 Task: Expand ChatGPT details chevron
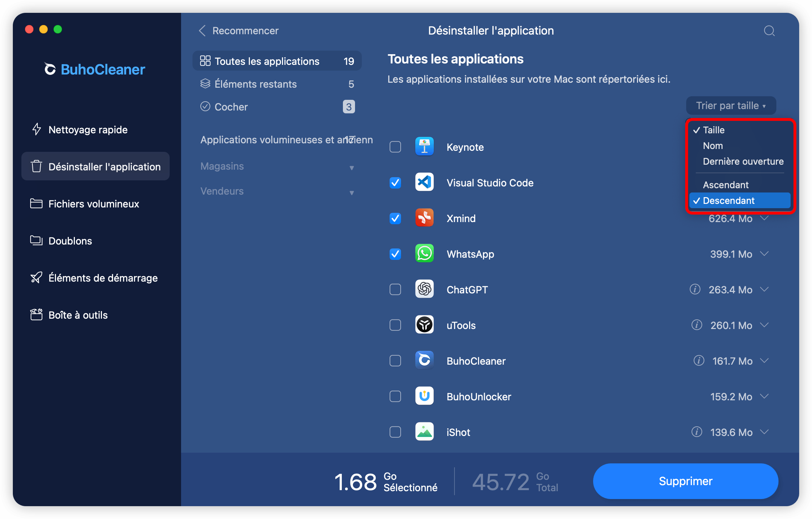pyautogui.click(x=764, y=289)
